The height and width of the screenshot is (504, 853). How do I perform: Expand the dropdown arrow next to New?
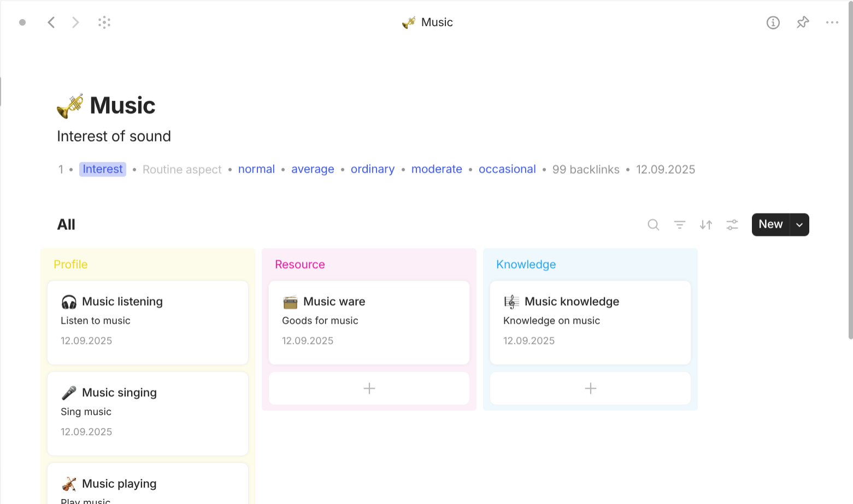tap(799, 224)
